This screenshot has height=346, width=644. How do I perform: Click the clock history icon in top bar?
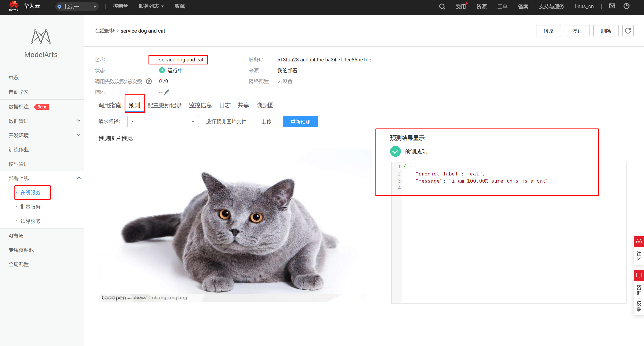click(x=626, y=6)
